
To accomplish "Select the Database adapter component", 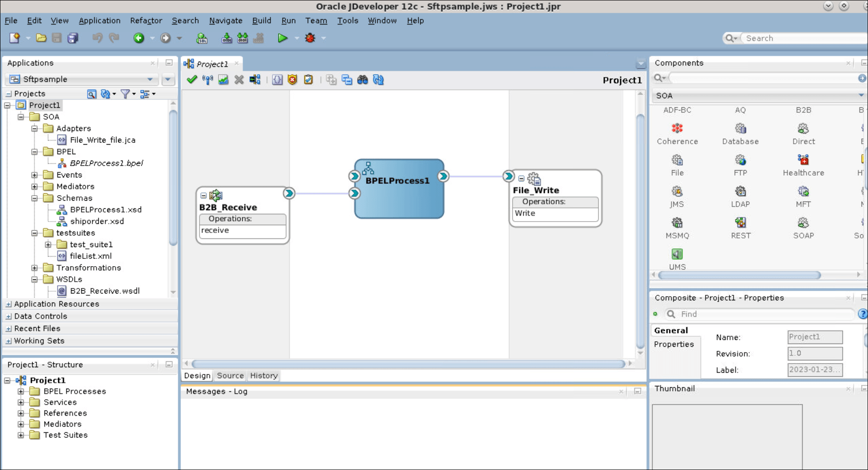I will [x=741, y=134].
